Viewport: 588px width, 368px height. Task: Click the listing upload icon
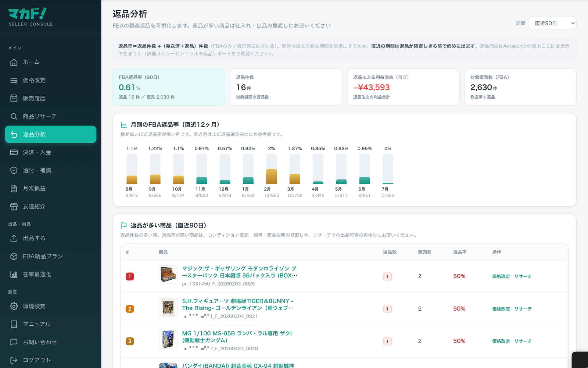click(x=14, y=238)
